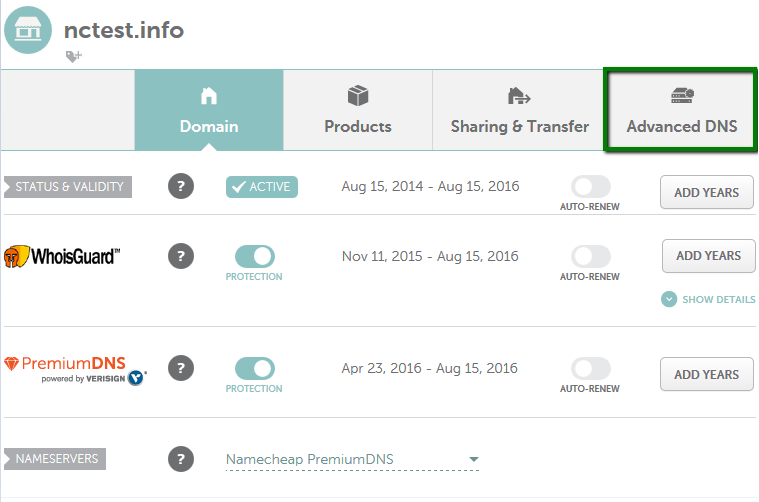The height and width of the screenshot is (502, 759).
Task: Go to Sharing & Transfer tab
Action: (x=519, y=110)
